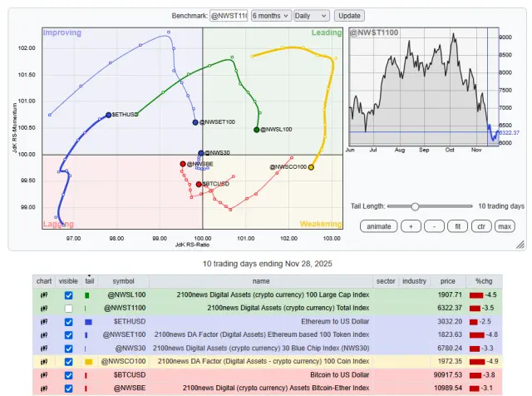Click the fit button

(458, 226)
